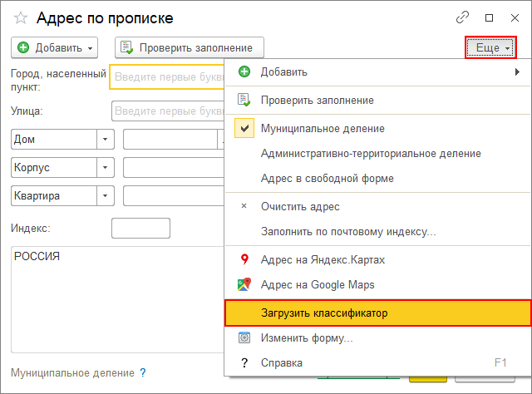Click the Индекс input field
Viewport: 532px width, 394px height.
[x=140, y=228]
